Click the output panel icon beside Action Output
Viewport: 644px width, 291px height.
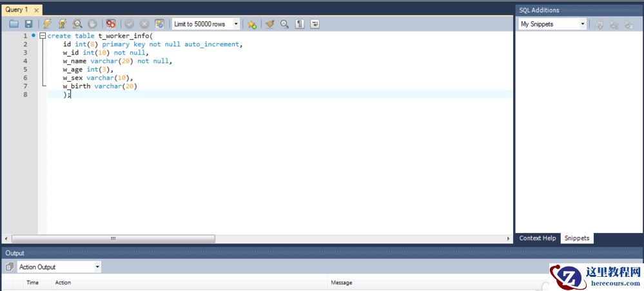pos(10,267)
